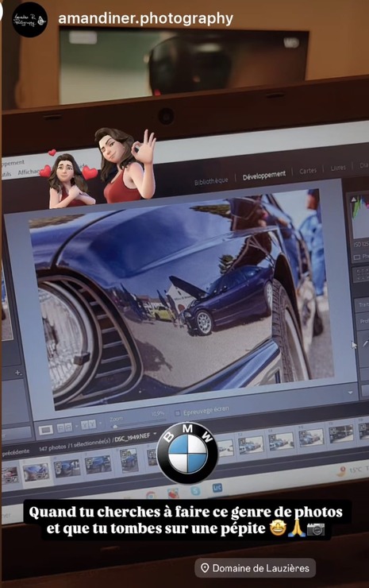Click the '147 photos' filmstrip text
Screen dimensions: 369x588
tap(53, 447)
